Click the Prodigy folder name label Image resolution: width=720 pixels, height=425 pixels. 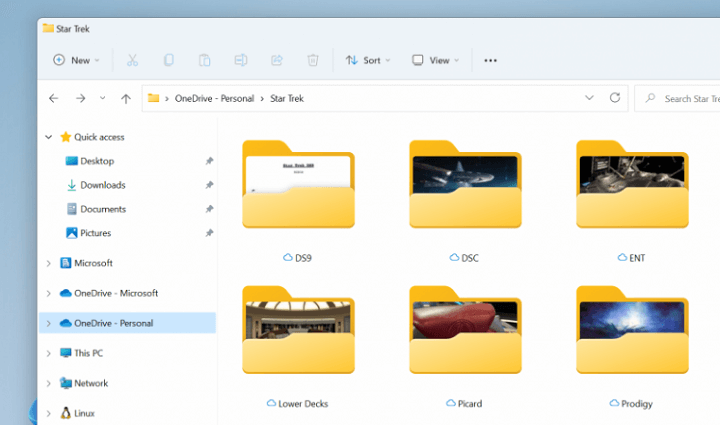[637, 404]
